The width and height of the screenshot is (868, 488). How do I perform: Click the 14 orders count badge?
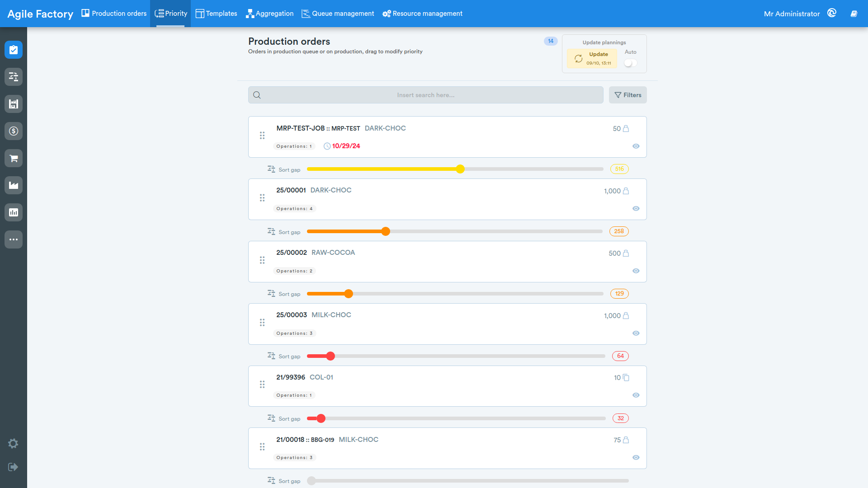click(550, 41)
